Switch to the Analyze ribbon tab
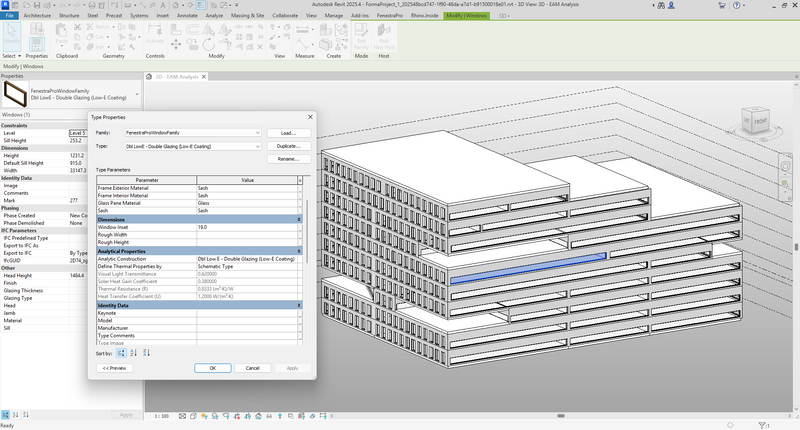The width and height of the screenshot is (800, 430). pos(214,16)
